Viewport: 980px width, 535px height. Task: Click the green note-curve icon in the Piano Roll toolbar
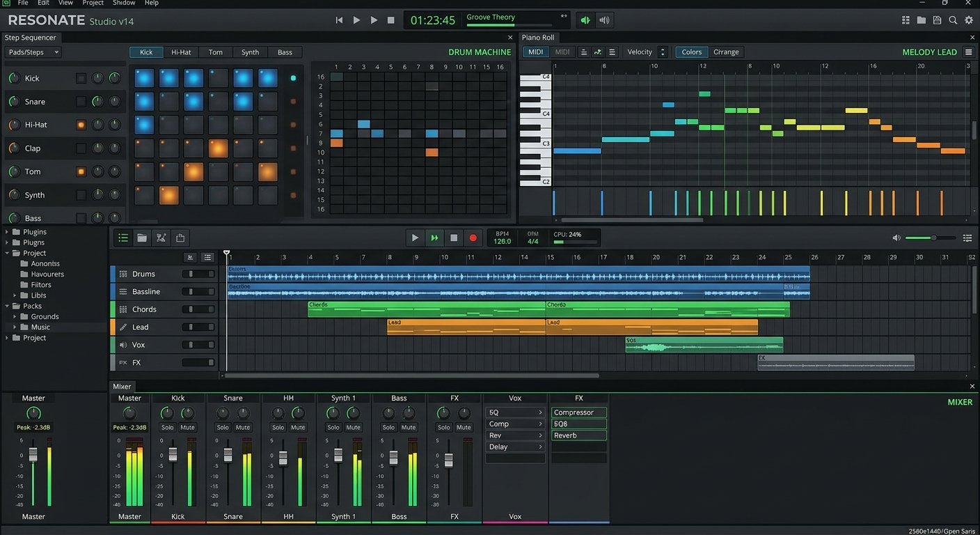pyautogui.click(x=598, y=52)
